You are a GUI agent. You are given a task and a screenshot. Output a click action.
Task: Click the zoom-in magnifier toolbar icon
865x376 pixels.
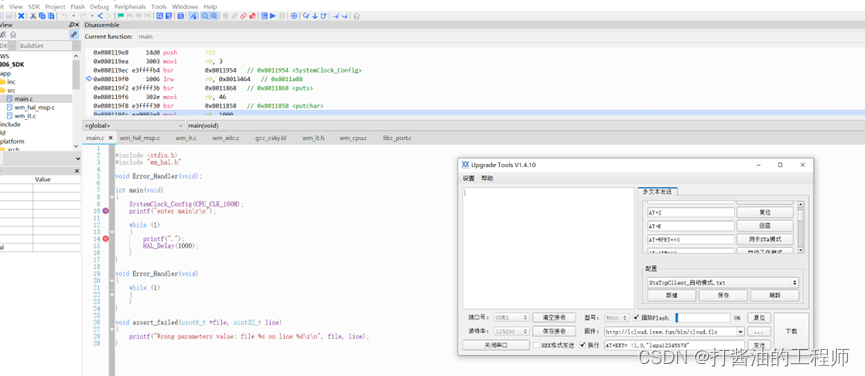(x=205, y=16)
